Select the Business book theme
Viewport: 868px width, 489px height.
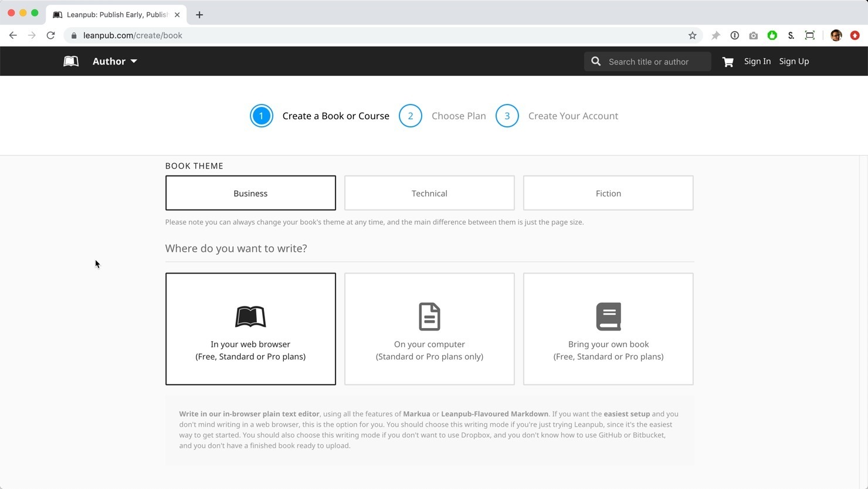[x=250, y=193]
